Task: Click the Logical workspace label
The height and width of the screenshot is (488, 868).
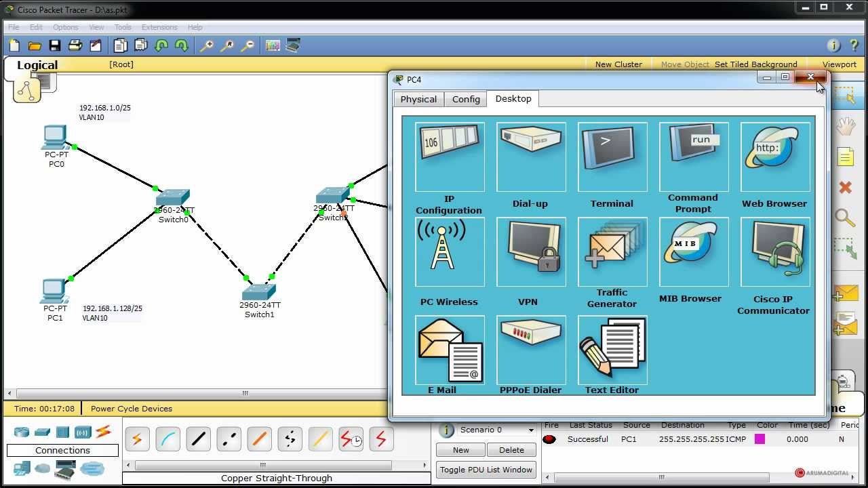Action: click(x=37, y=65)
